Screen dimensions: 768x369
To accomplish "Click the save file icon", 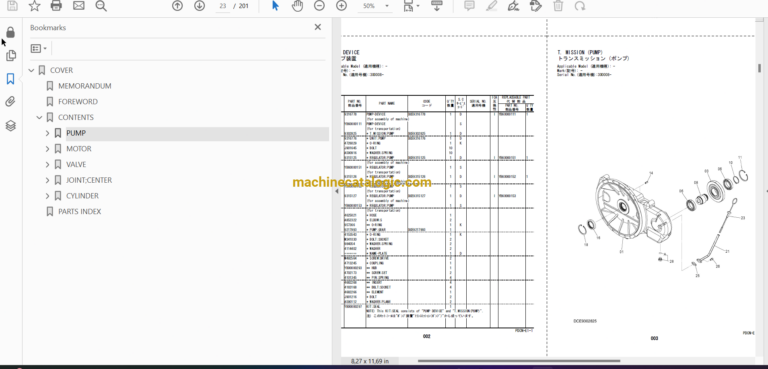I will 12,6.
